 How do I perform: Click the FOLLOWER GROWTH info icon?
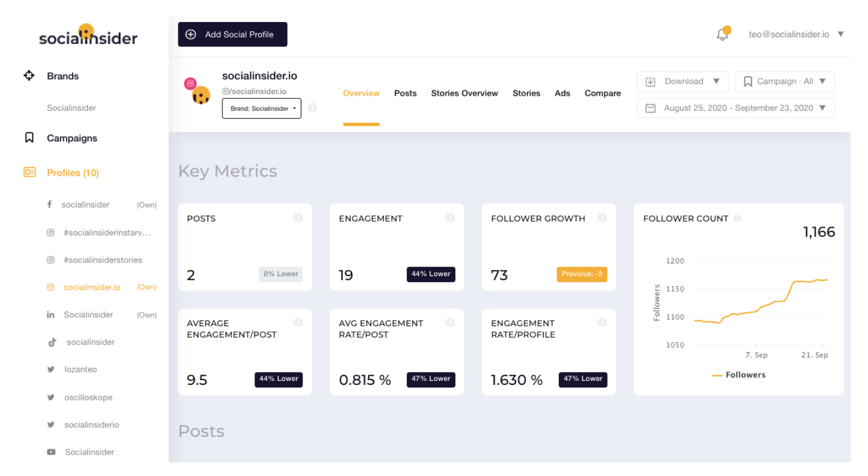(x=602, y=218)
